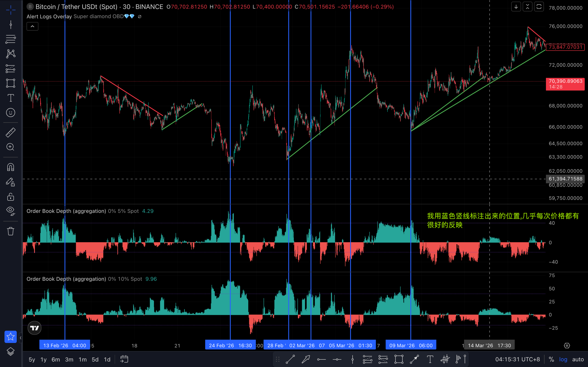Screen dimensions: 588x367
Task: Select the Ruler measure tool
Action: coord(10,133)
